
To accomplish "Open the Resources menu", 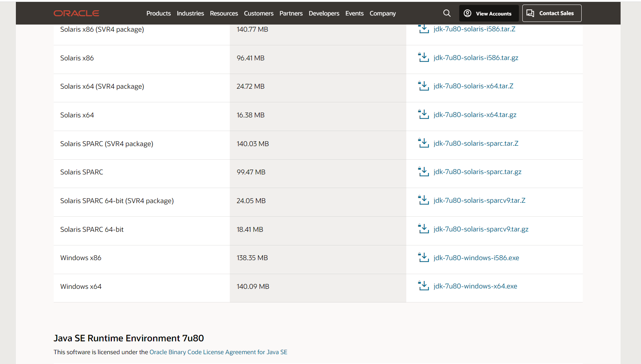I will (224, 13).
